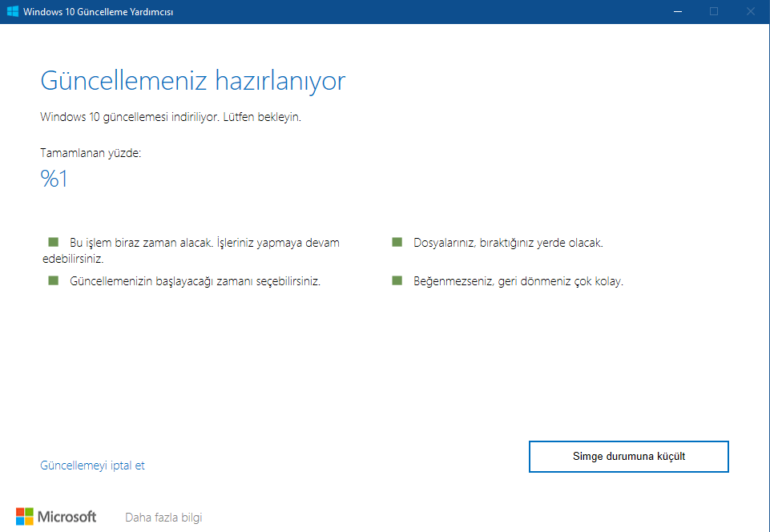The width and height of the screenshot is (770, 532).
Task: Click the Simge durumuna küçült button
Action: (x=628, y=457)
